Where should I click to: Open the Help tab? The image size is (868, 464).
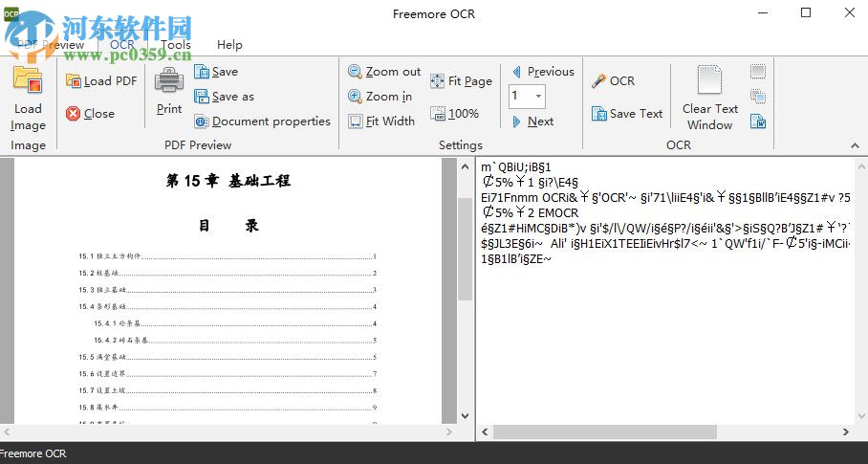coord(229,45)
